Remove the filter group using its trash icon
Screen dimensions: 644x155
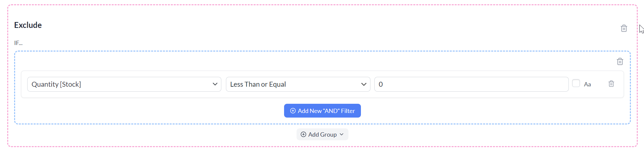[620, 61]
